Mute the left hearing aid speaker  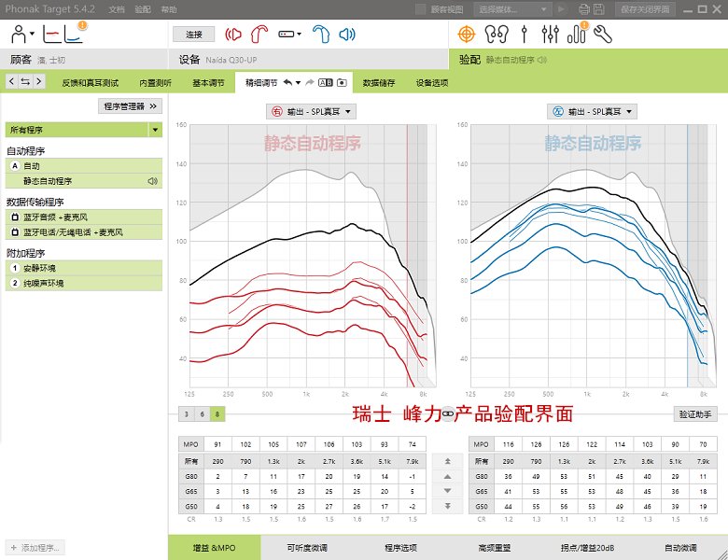(346, 35)
